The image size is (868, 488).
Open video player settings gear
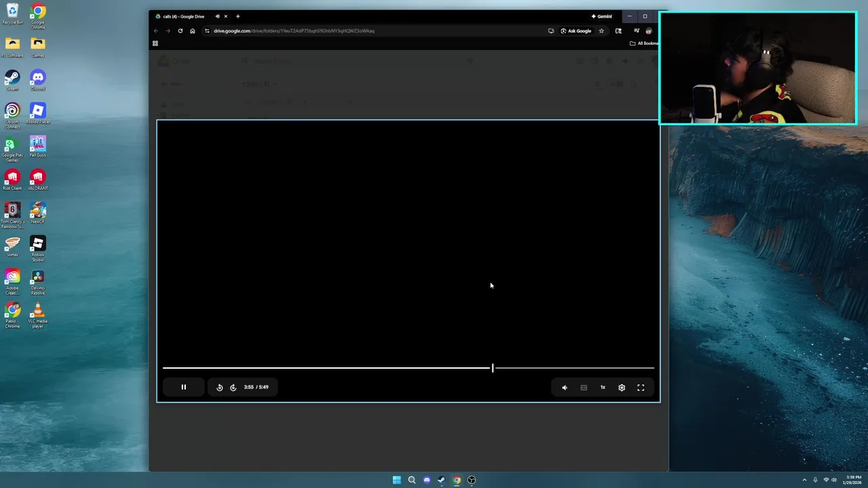click(x=622, y=387)
